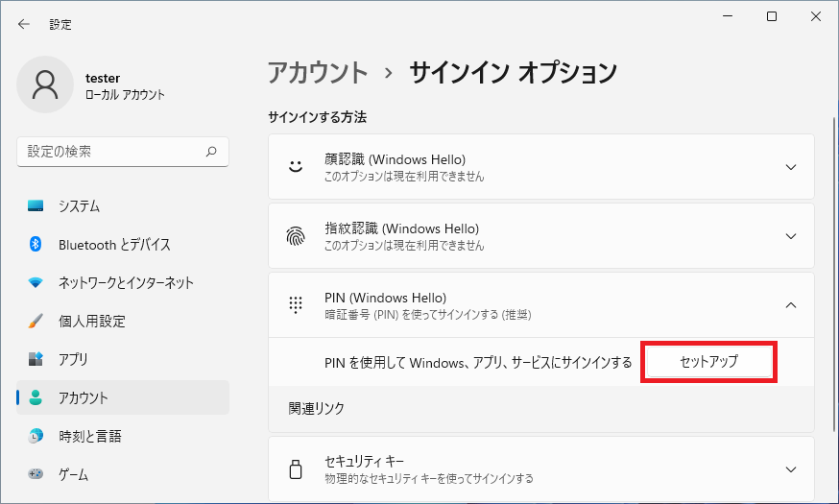The image size is (839, 504).
Task: Click サインイン オプション page title
Action: (x=514, y=72)
